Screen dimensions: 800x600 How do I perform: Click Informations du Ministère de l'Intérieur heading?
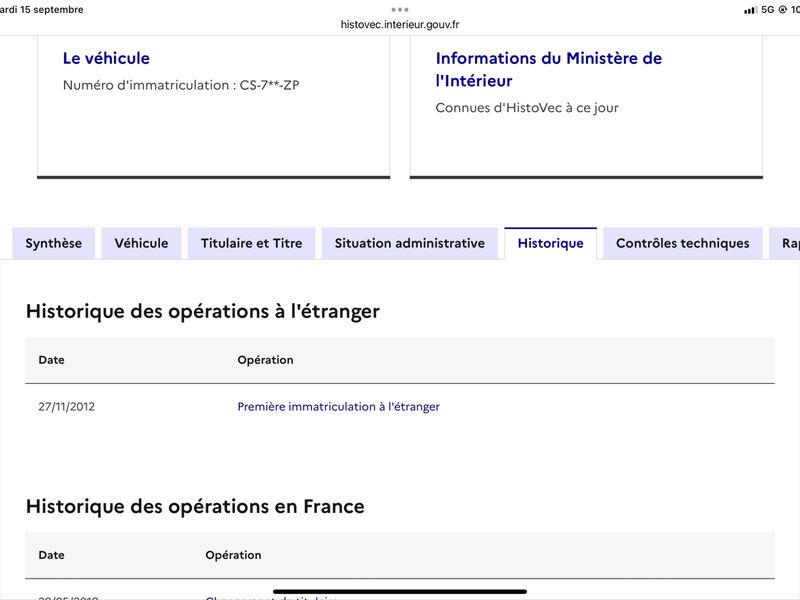pos(548,69)
